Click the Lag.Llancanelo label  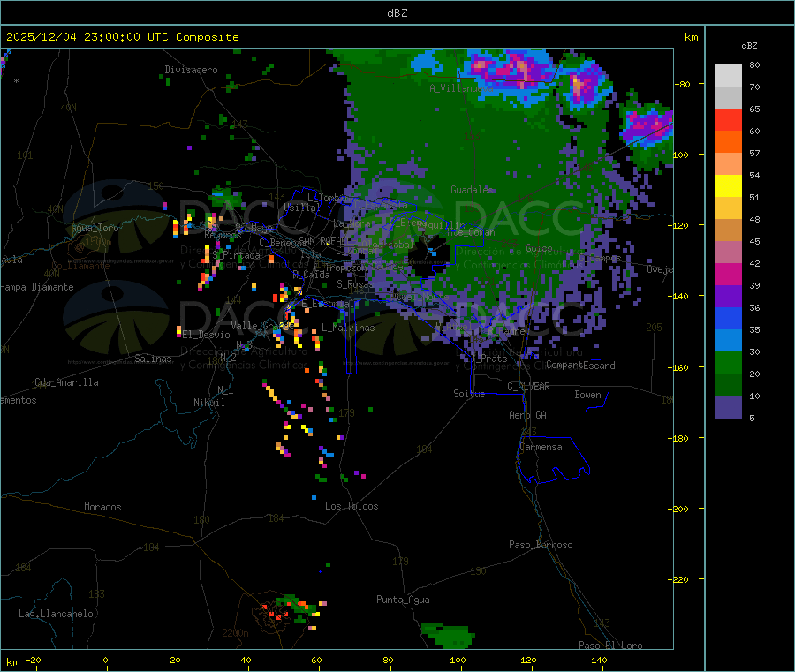[x=57, y=614]
